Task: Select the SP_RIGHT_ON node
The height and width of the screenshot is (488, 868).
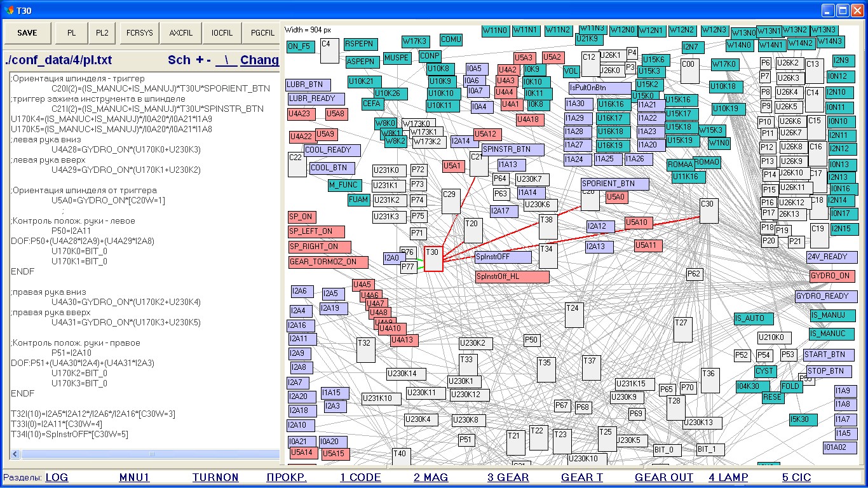Action: [x=320, y=246]
